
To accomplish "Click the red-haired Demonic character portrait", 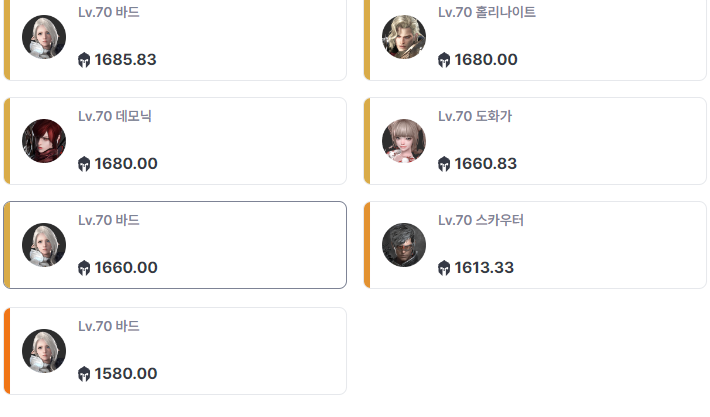I will click(44, 141).
